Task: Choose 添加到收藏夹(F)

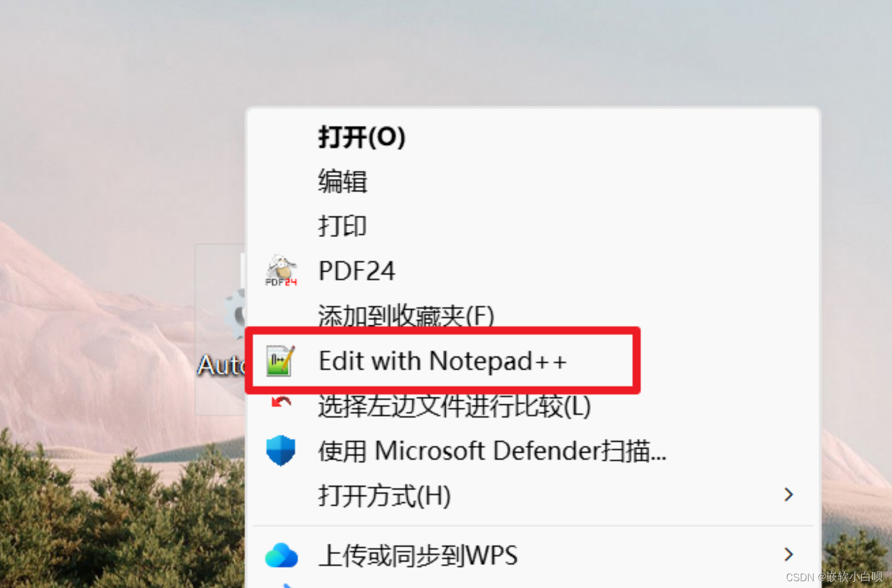Action: click(406, 315)
